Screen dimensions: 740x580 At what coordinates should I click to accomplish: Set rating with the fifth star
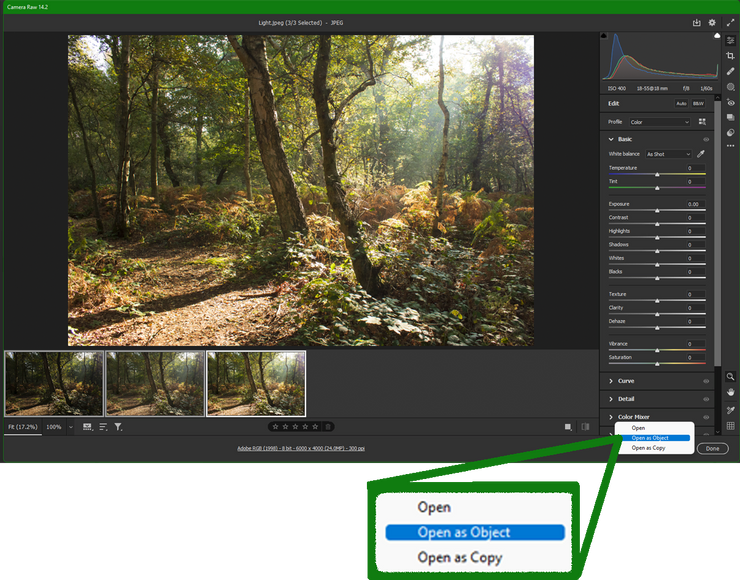(x=315, y=427)
